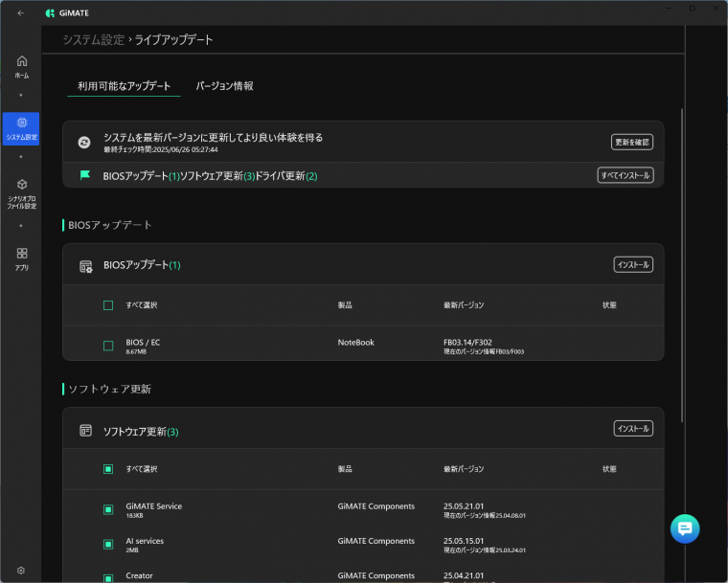Click すべてインストール button

point(625,175)
